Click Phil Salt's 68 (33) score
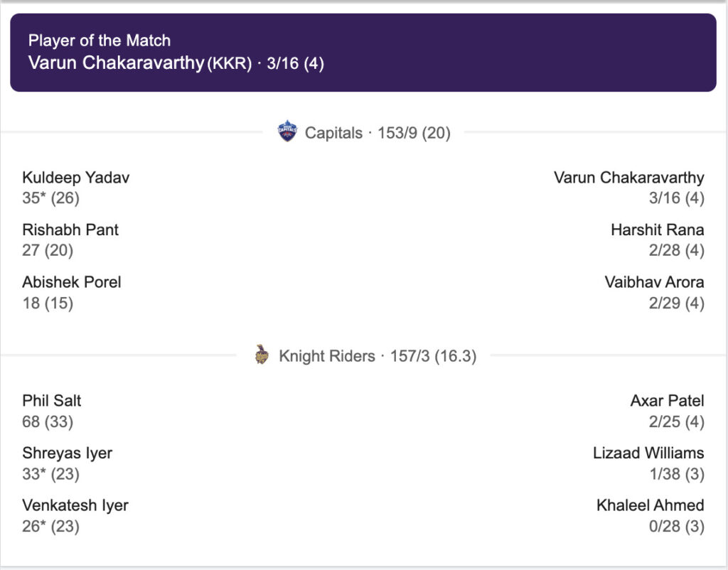The image size is (728, 570). [48, 421]
